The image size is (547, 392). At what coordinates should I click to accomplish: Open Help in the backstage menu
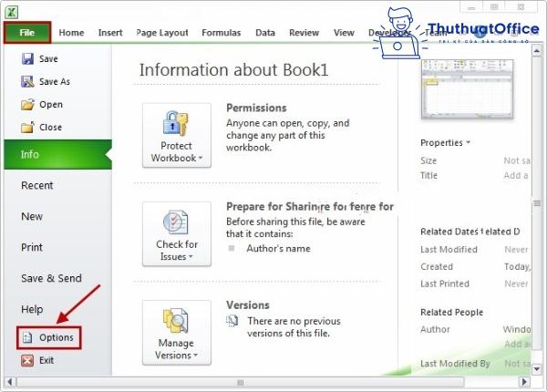click(x=32, y=309)
